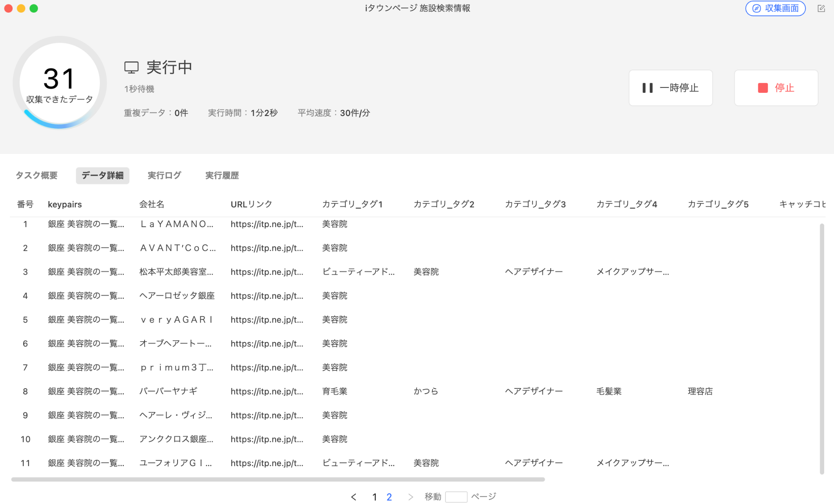834x504 pixels.
Task: Click the red square stop icon
Action: (x=763, y=88)
